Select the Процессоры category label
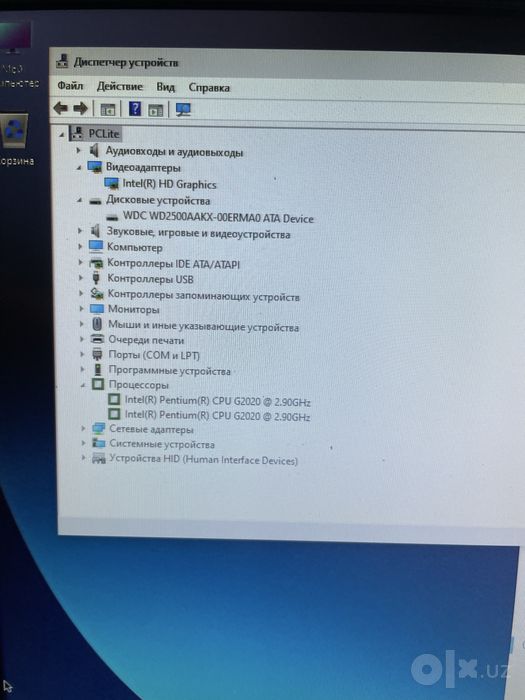This screenshot has height=700, width=525. click(x=139, y=384)
